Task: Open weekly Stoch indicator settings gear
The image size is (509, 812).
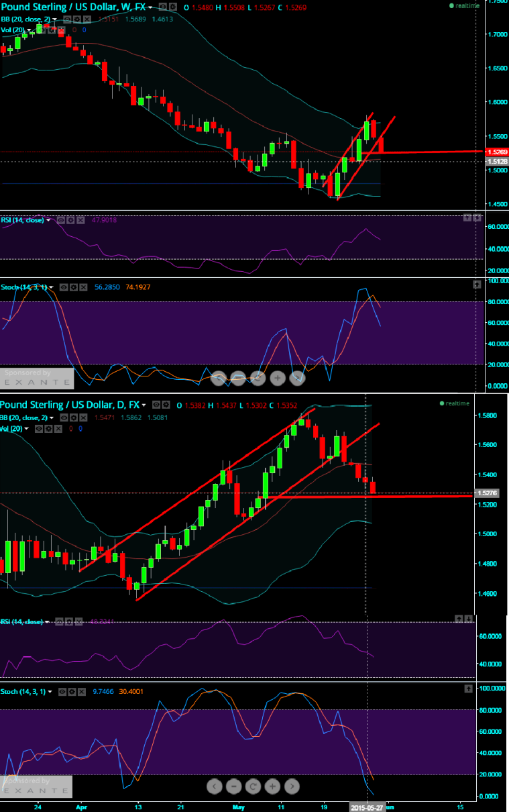Action: tap(74, 287)
